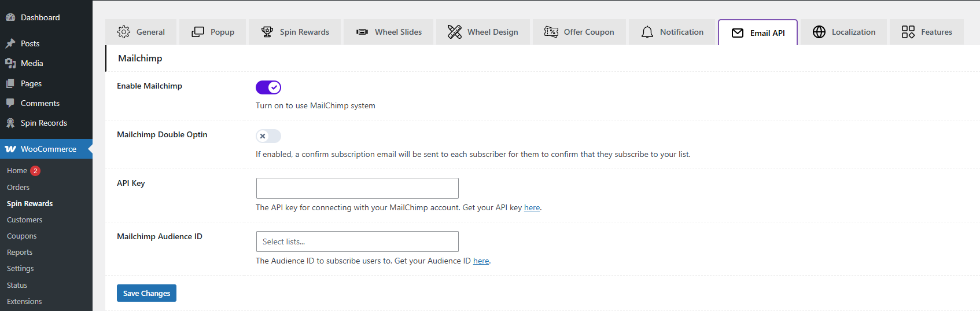The width and height of the screenshot is (980, 311).
Task: Focus the API Key text field
Action: point(357,188)
